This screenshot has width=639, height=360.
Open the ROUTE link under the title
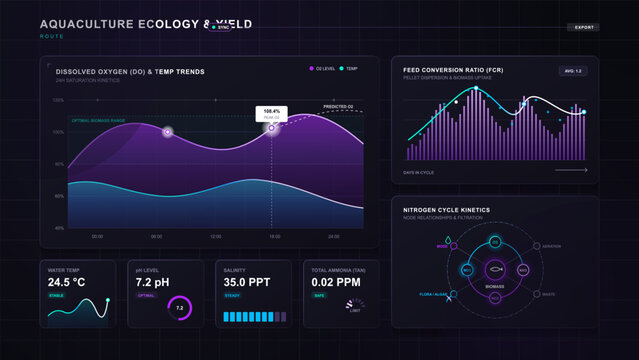[x=52, y=36]
